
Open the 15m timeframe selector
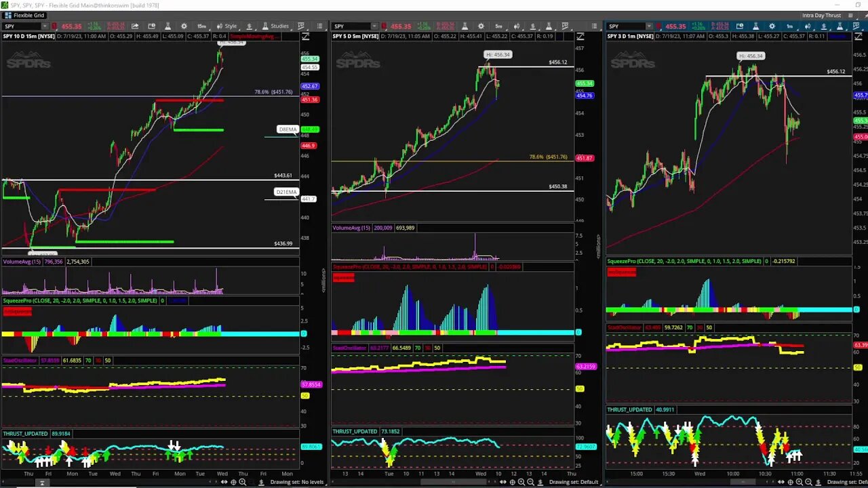coord(201,26)
